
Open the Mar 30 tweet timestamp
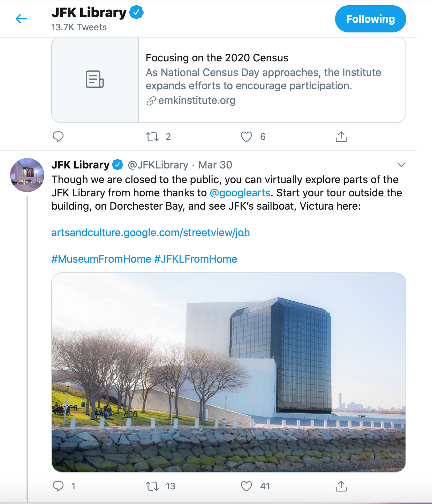[x=215, y=165]
